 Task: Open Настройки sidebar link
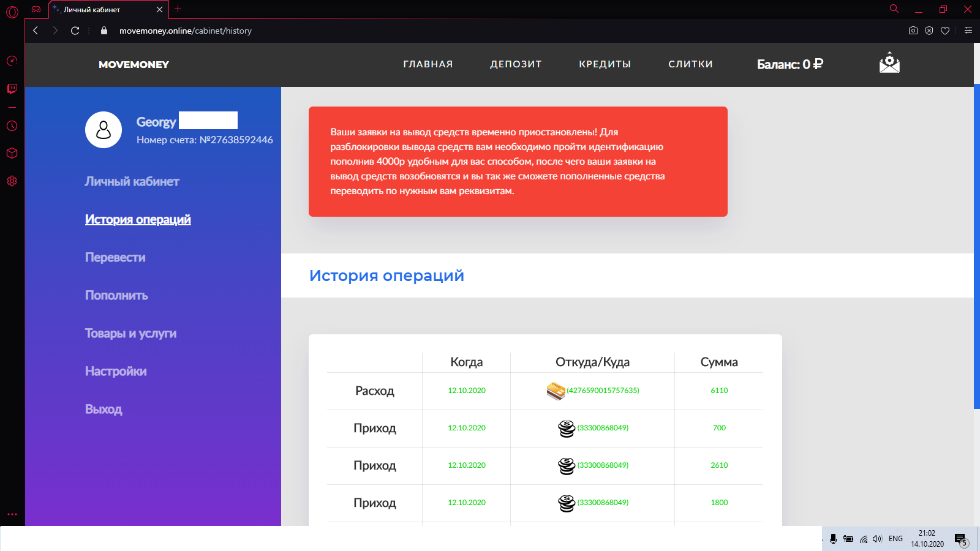pos(116,371)
